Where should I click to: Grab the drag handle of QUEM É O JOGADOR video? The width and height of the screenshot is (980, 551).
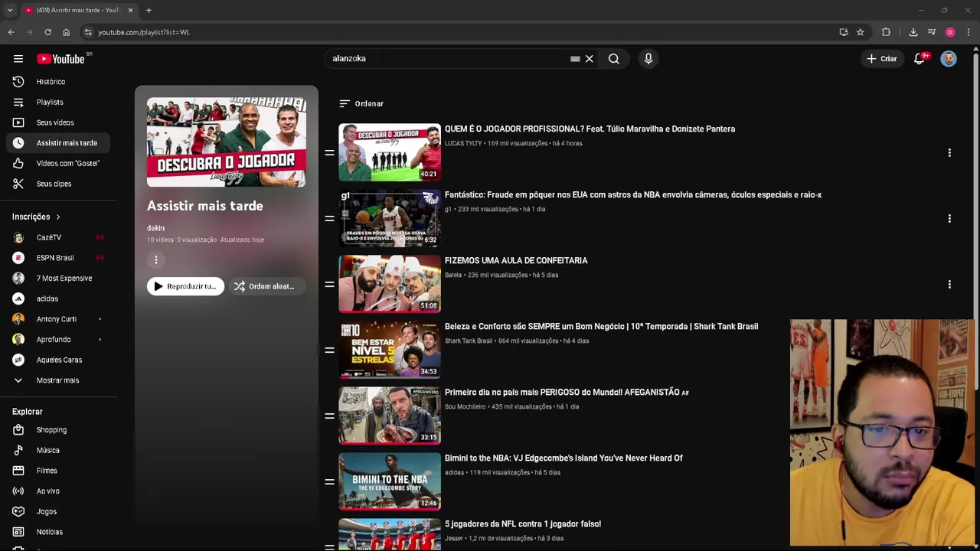point(329,153)
